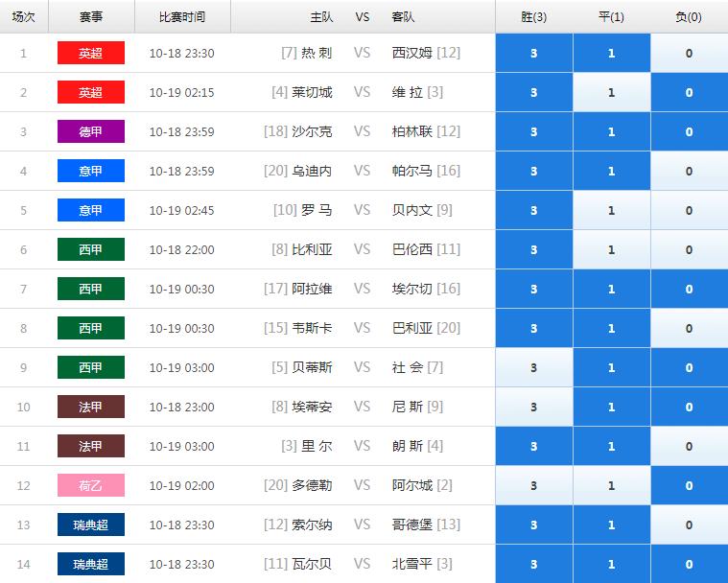Click the 赛事 column header

tap(91, 17)
